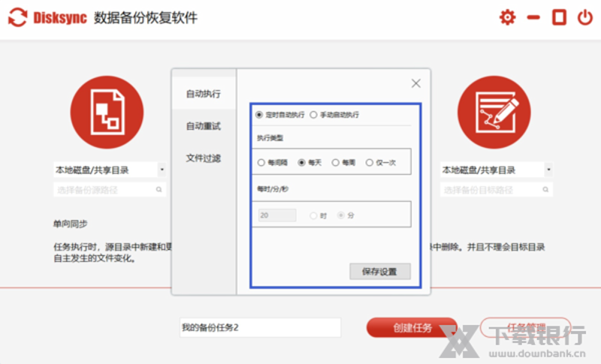Image resolution: width=601 pixels, height=364 pixels.
Task: Click the 保存设置 button
Action: pos(380,272)
